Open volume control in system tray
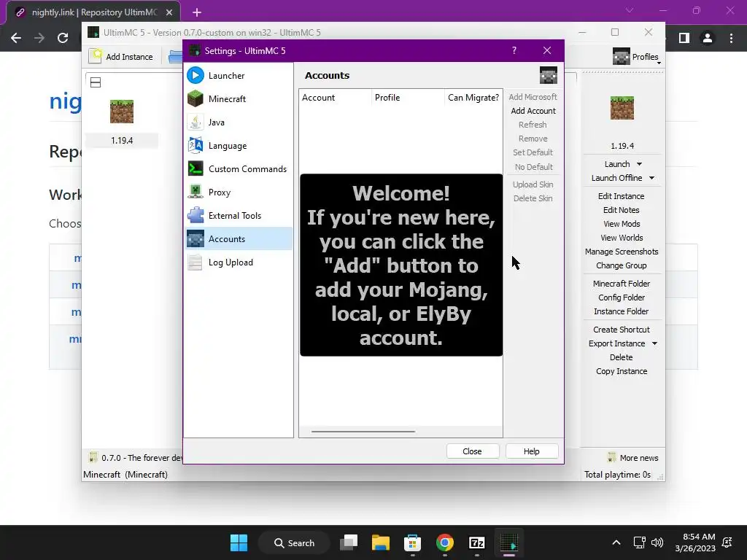747x560 pixels. [x=657, y=542]
